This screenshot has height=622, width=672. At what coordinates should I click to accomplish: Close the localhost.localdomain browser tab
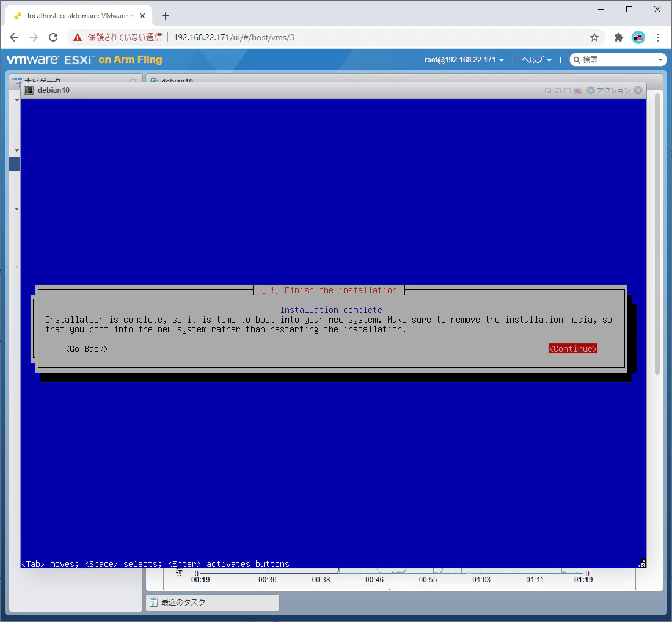(x=142, y=16)
